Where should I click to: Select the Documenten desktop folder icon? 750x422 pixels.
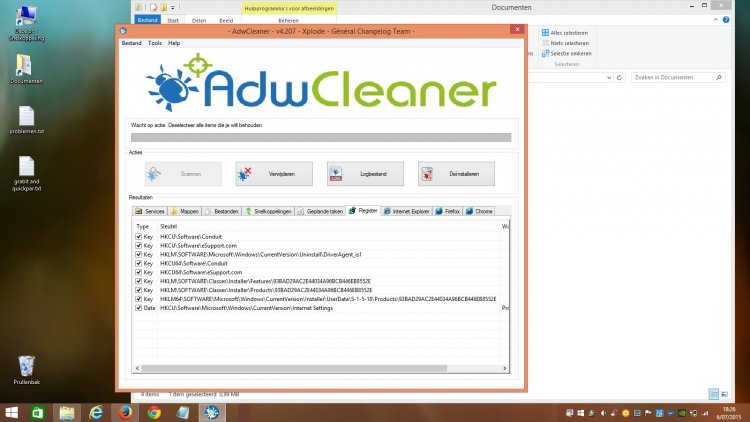coord(26,69)
